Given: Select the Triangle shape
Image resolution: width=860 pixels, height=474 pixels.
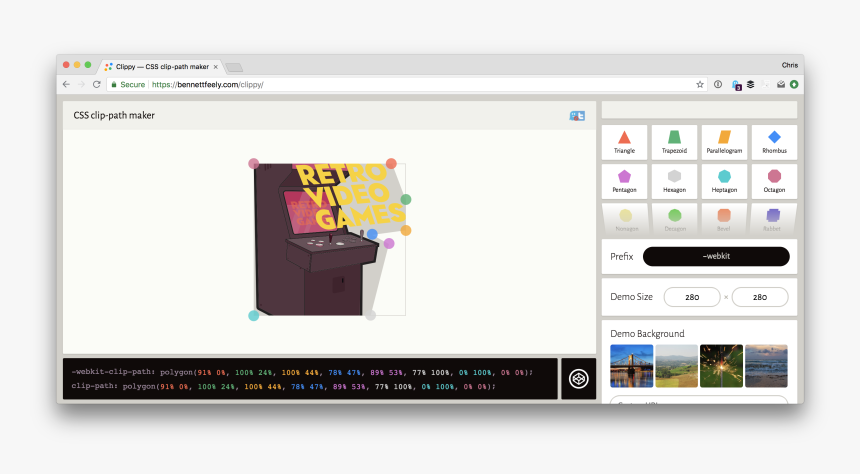Looking at the screenshot, I should pos(624,143).
